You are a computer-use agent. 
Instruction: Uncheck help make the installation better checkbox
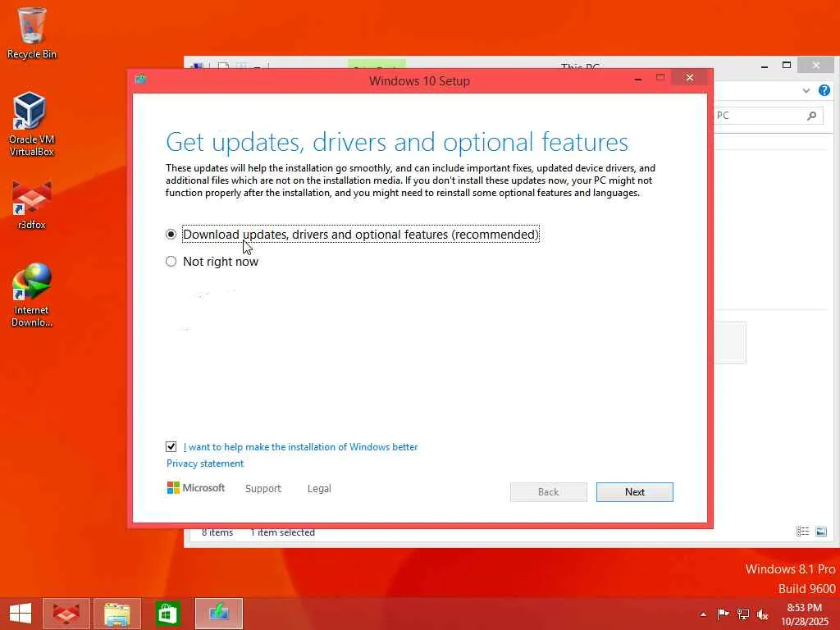point(171,446)
